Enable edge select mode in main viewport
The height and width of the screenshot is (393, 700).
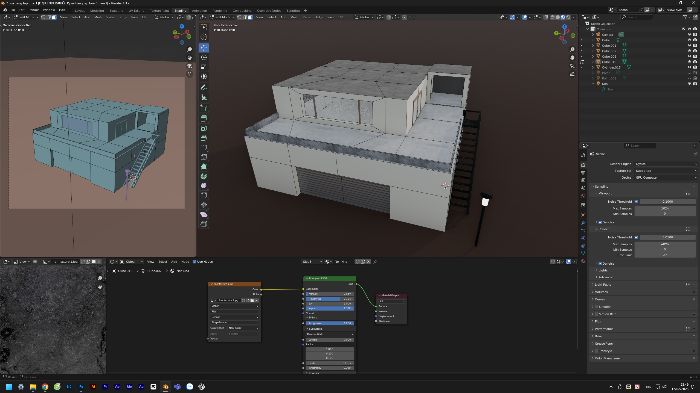point(245,17)
